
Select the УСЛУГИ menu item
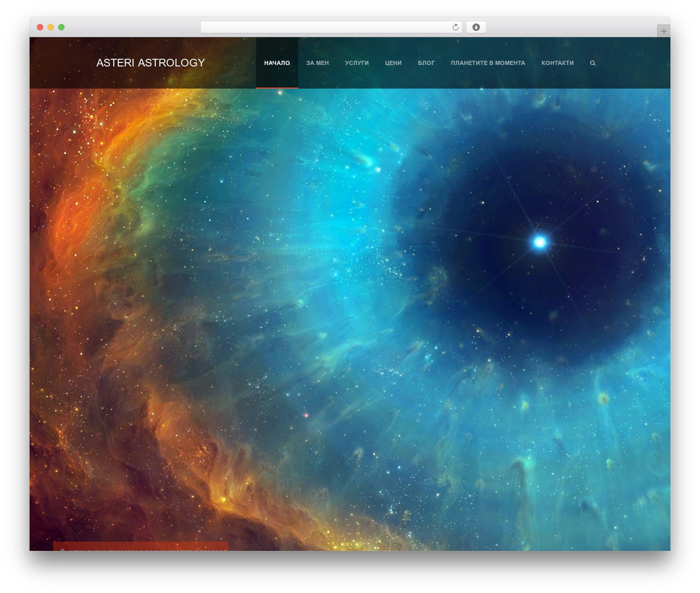tap(357, 63)
